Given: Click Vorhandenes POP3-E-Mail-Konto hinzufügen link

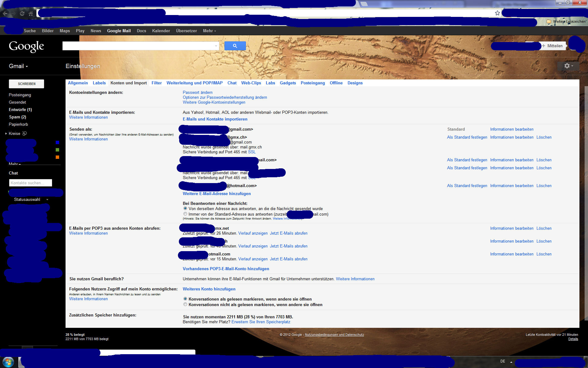Looking at the screenshot, I should pyautogui.click(x=226, y=269).
